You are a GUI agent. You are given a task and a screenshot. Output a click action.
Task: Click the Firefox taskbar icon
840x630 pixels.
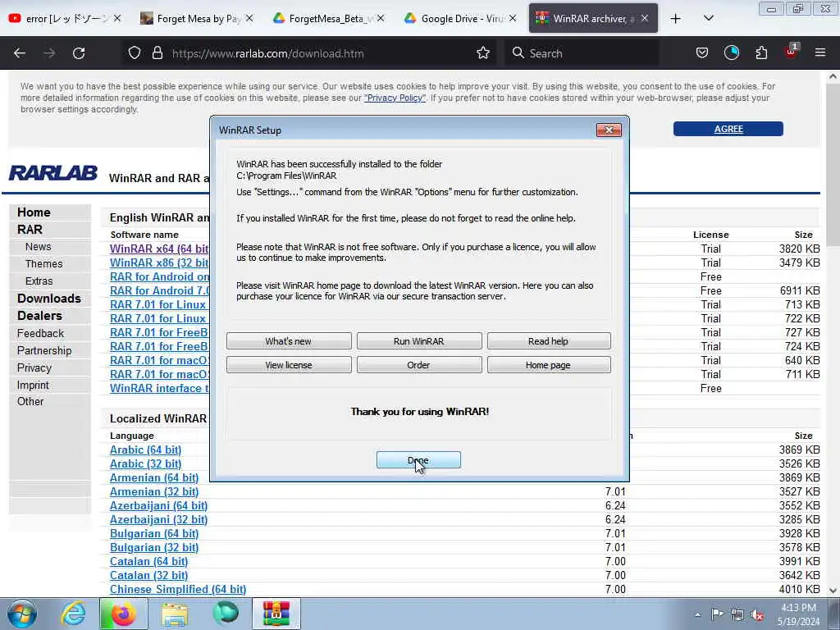(124, 614)
